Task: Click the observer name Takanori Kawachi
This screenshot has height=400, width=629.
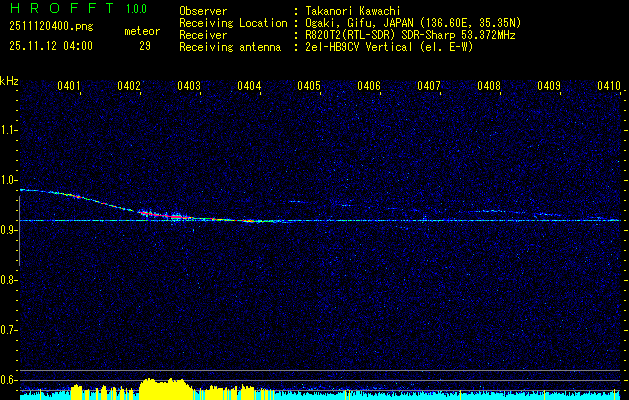Action: click(353, 10)
